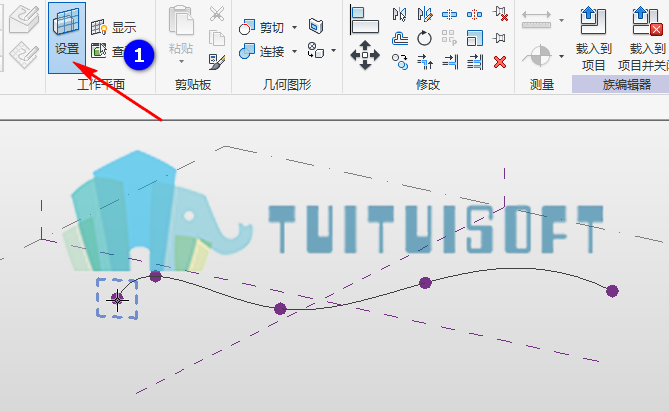Click the 几何图形 panel title
This screenshot has height=412, width=669.
287,84
